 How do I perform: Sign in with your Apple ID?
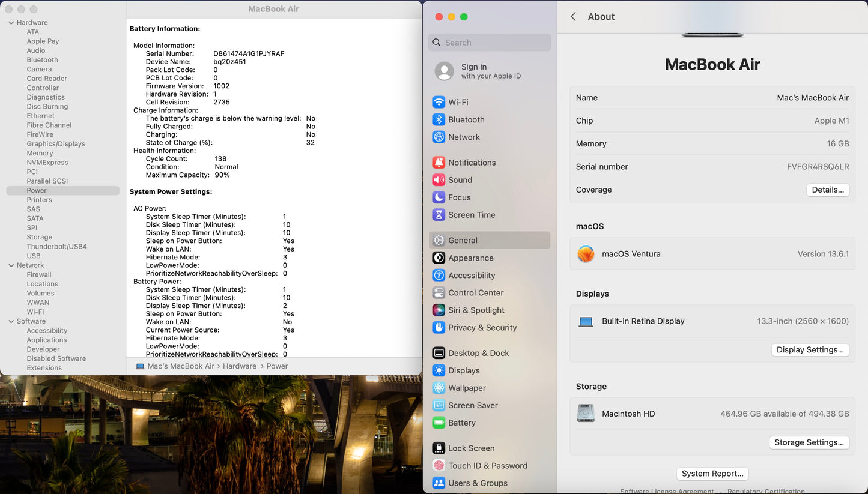490,71
